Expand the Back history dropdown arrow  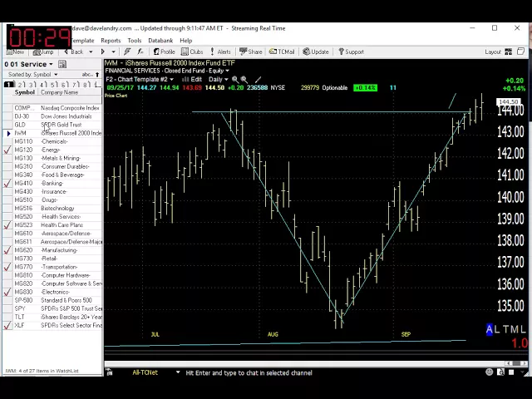point(91,52)
